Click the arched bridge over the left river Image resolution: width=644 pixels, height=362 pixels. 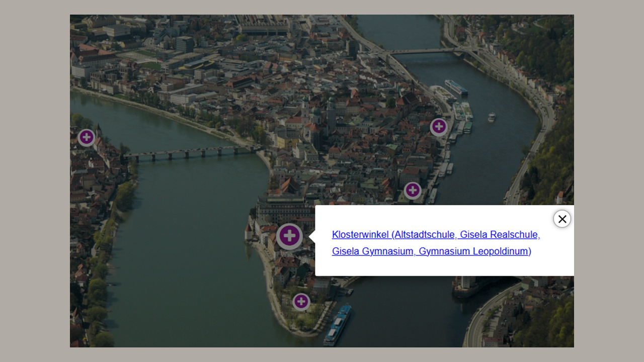click(191, 152)
